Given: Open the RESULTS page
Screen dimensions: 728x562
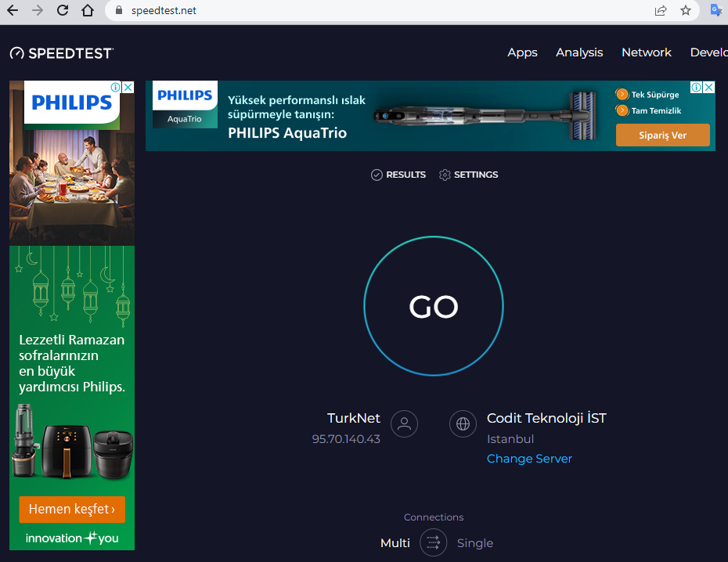Looking at the screenshot, I should pyautogui.click(x=398, y=175).
